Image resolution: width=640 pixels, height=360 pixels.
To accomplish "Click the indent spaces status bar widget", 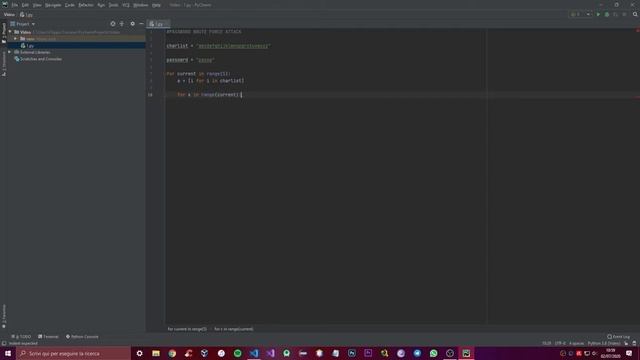I will click(576, 343).
